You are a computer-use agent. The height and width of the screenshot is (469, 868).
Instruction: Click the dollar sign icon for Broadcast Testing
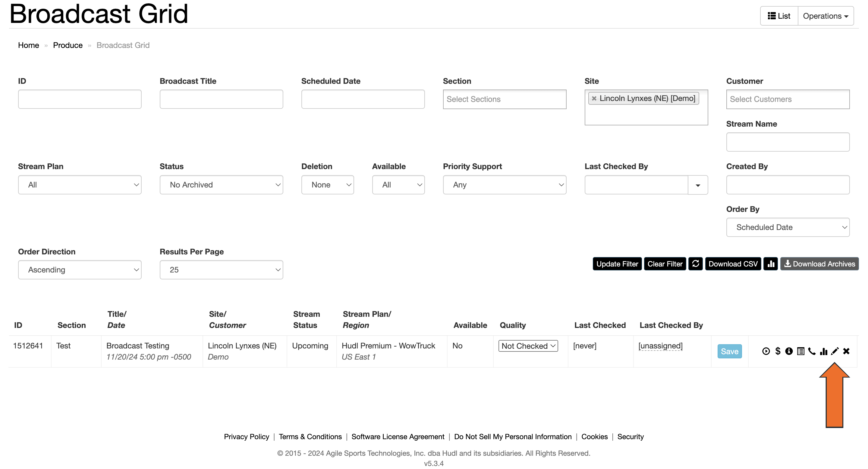pos(778,351)
